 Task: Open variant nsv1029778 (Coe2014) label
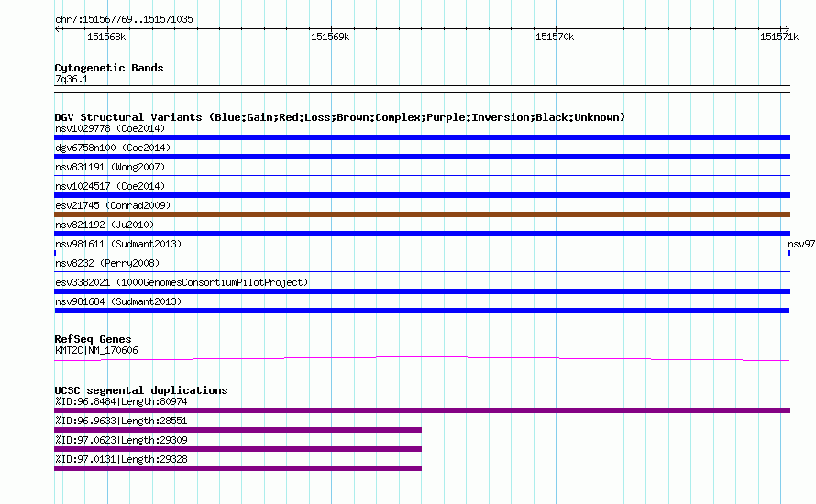click(x=110, y=128)
